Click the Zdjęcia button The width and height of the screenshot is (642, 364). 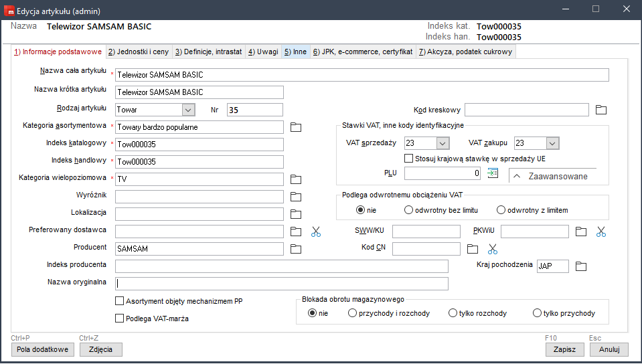100,349
